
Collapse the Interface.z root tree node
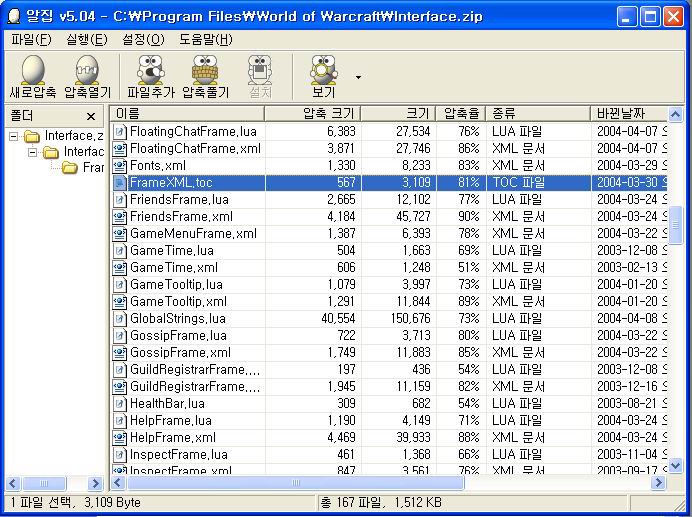14,136
